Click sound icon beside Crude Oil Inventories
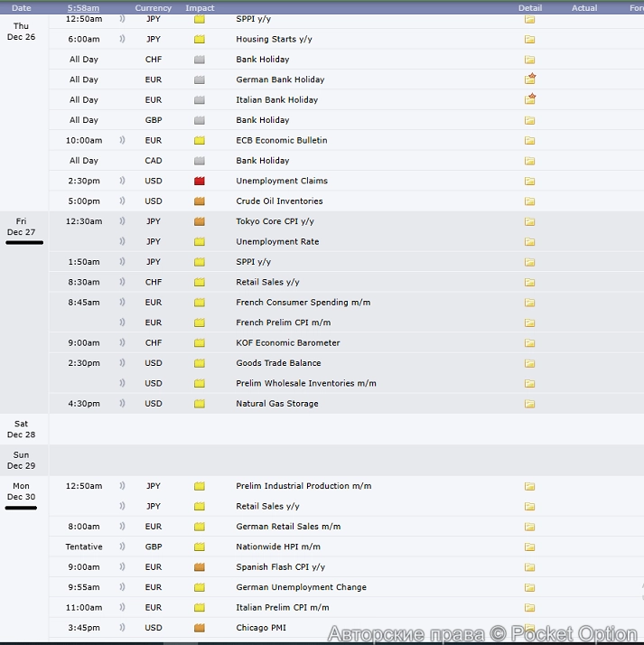 122,201
